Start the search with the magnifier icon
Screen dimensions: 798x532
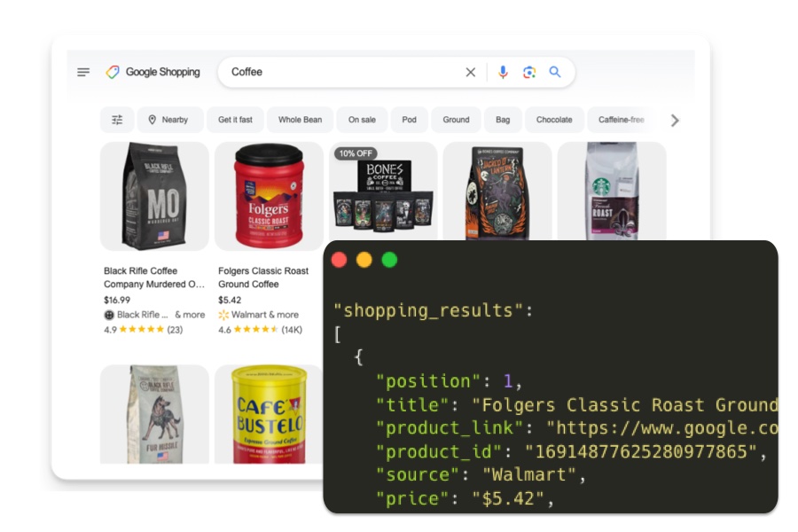point(554,72)
